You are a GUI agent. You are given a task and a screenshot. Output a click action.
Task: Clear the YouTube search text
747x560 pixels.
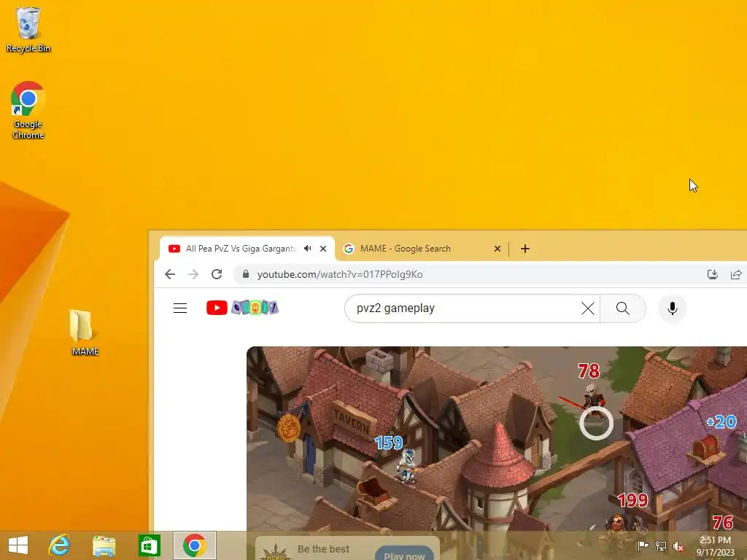coord(588,308)
